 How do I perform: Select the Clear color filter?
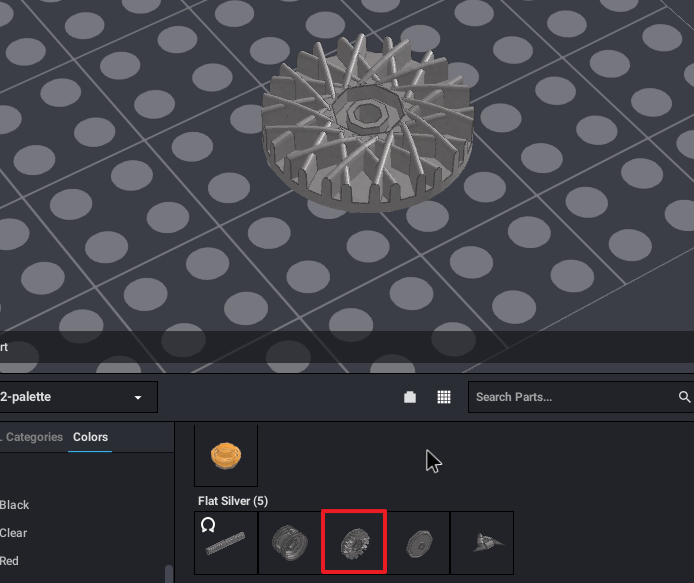click(x=14, y=533)
